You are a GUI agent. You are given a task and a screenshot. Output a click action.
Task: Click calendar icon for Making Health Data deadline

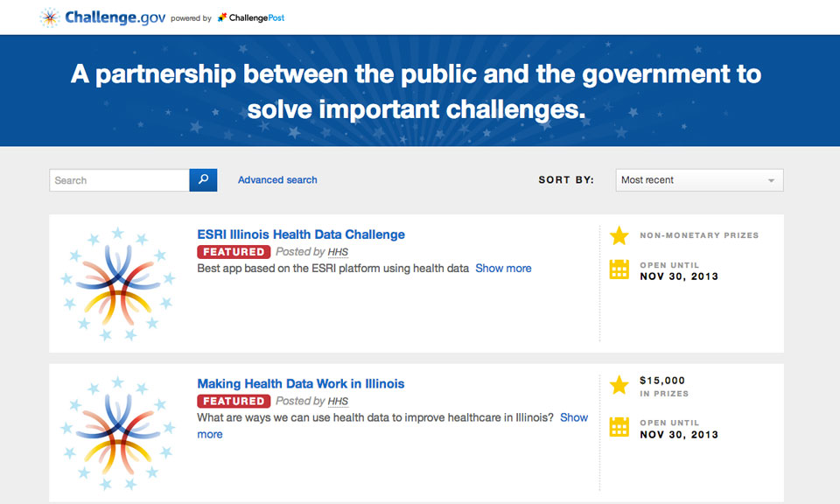[619, 428]
